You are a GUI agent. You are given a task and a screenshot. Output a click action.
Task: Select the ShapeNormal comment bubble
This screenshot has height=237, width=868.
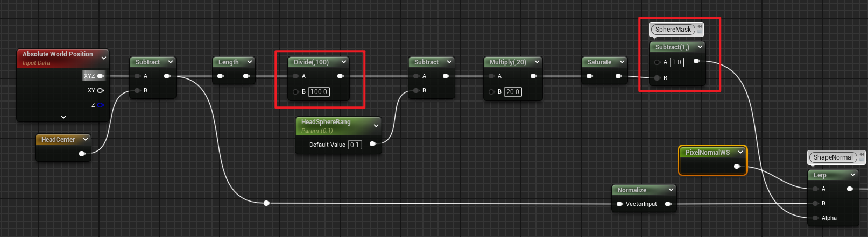coord(832,157)
